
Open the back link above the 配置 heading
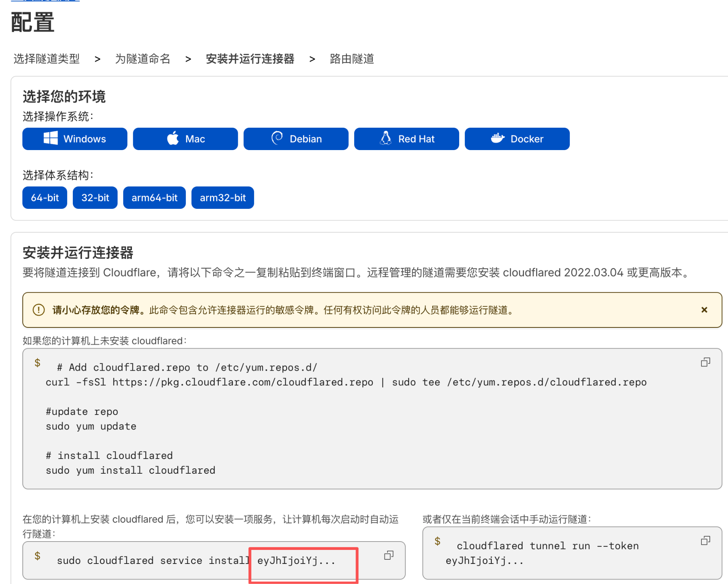pyautogui.click(x=45, y=2)
